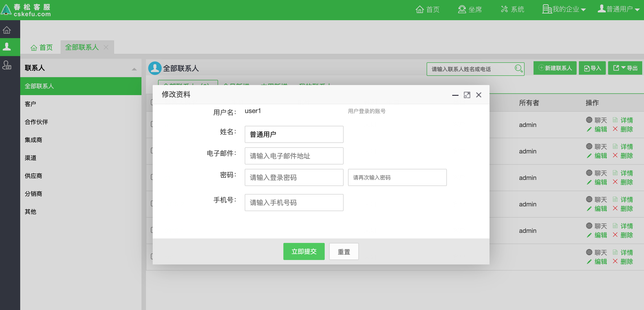644x310 pixels.
Task: Select 客户 in the contacts sidebar
Action: tap(31, 104)
